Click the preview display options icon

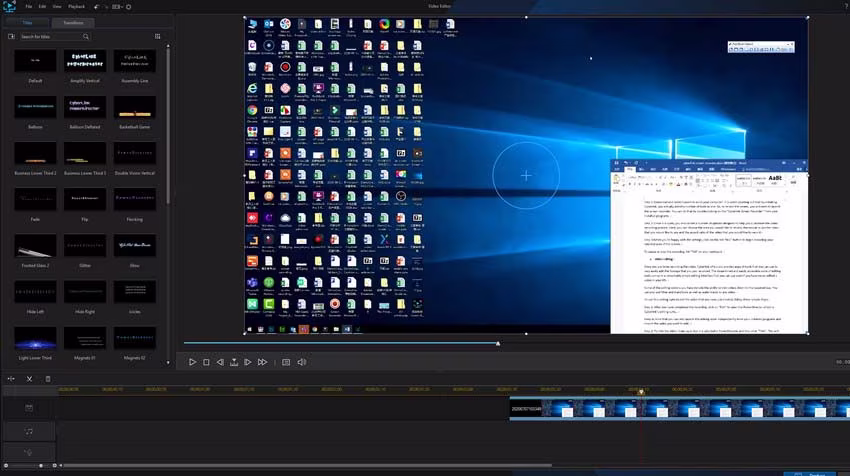286,362
